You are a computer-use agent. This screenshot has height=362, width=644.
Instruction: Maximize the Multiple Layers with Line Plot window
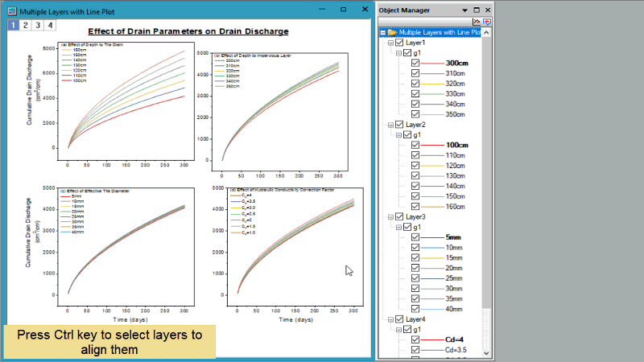[343, 9]
